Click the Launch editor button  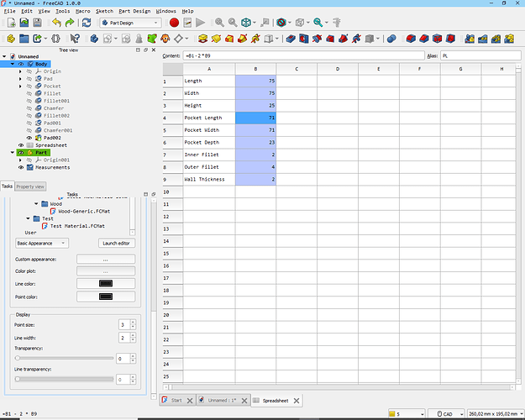click(x=117, y=243)
